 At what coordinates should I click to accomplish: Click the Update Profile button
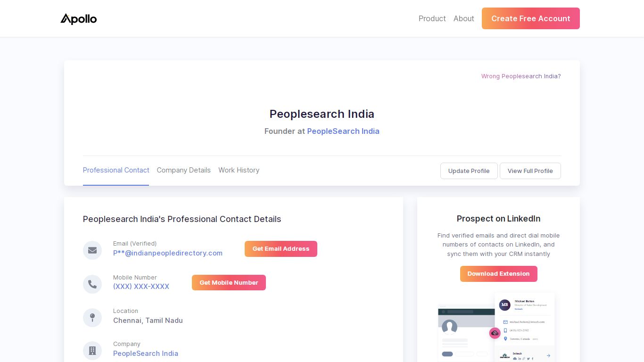[469, 171]
